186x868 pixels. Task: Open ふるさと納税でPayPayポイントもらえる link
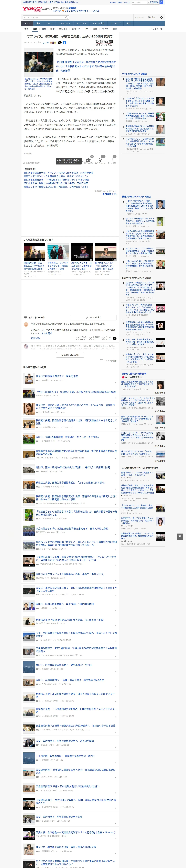82,11
